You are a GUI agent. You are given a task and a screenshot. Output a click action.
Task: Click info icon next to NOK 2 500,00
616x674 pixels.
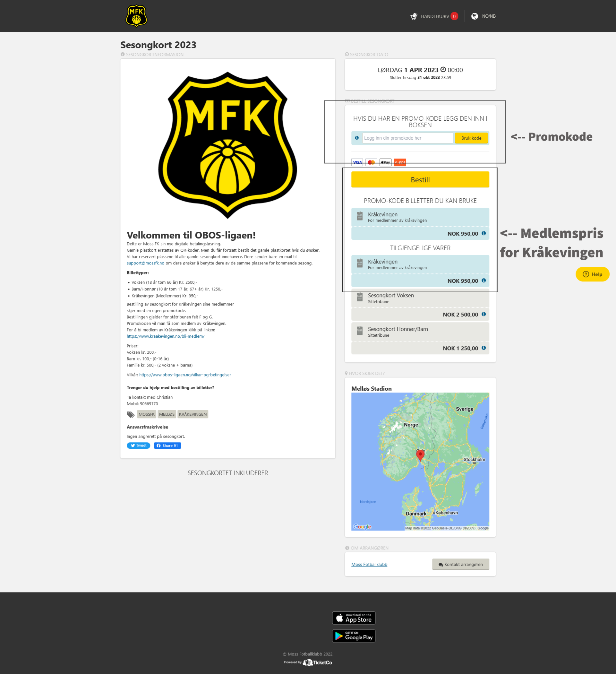(483, 314)
